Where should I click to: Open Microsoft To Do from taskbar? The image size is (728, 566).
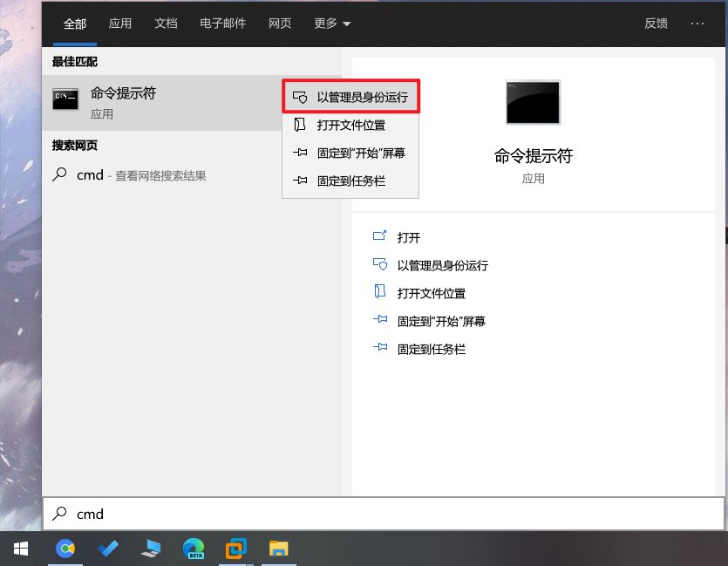[x=108, y=549]
